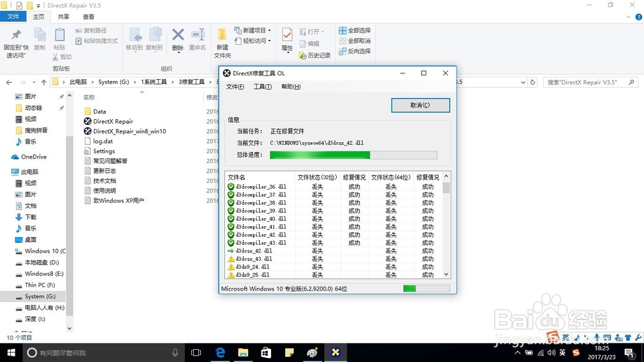Viewport: 644px width, 362px height.
Task: Select the d3dcompiler_36.dll row
Action: click(334, 187)
